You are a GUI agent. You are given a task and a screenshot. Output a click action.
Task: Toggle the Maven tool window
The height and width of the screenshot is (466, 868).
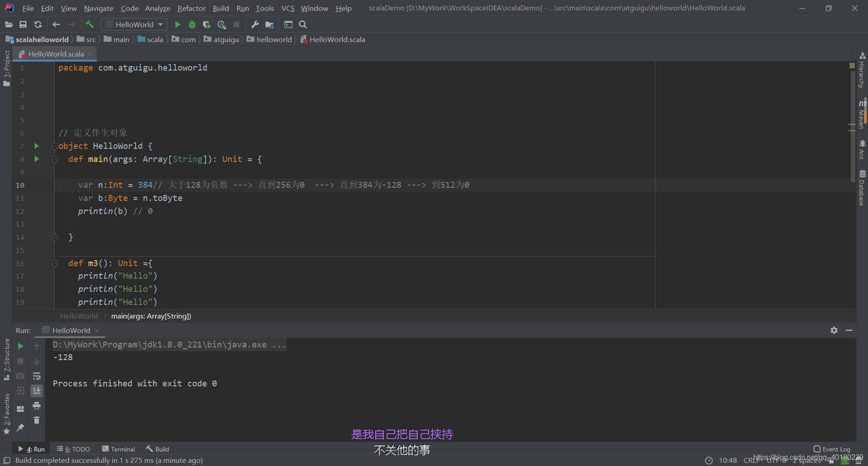click(x=862, y=114)
